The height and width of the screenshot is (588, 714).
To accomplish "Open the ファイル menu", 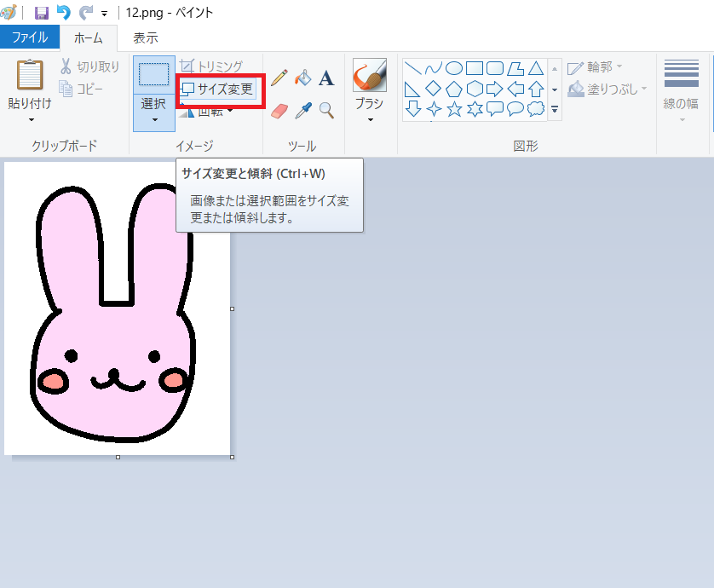I will click(x=30, y=37).
